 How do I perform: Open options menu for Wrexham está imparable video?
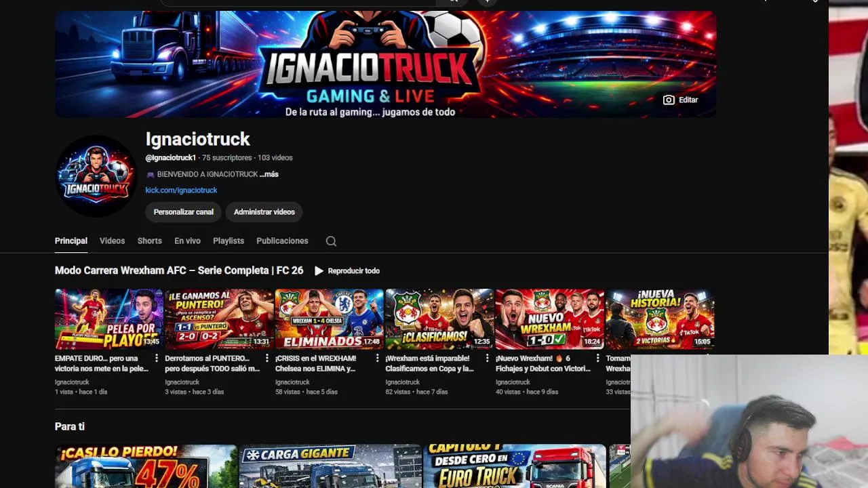tap(487, 359)
